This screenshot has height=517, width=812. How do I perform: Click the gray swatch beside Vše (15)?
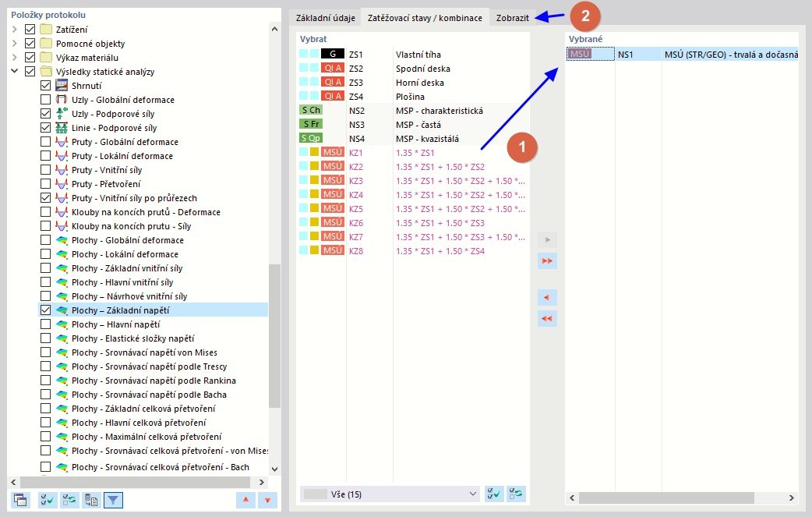pyautogui.click(x=316, y=494)
